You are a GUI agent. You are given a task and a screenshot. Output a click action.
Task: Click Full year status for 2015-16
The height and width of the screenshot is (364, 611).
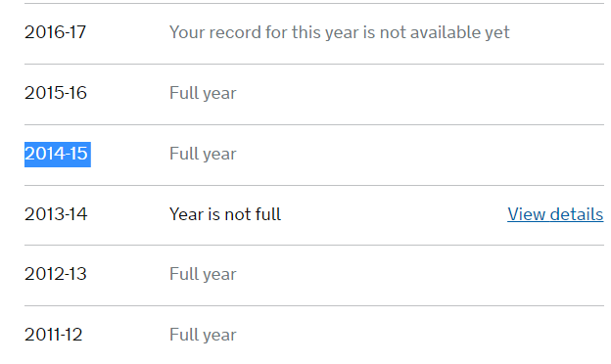(x=203, y=93)
